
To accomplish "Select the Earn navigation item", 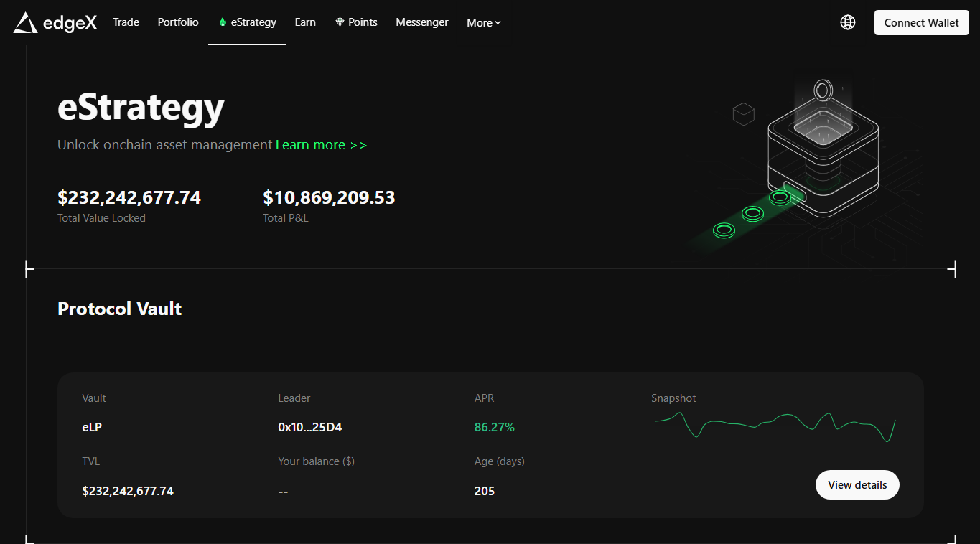I will tap(305, 22).
